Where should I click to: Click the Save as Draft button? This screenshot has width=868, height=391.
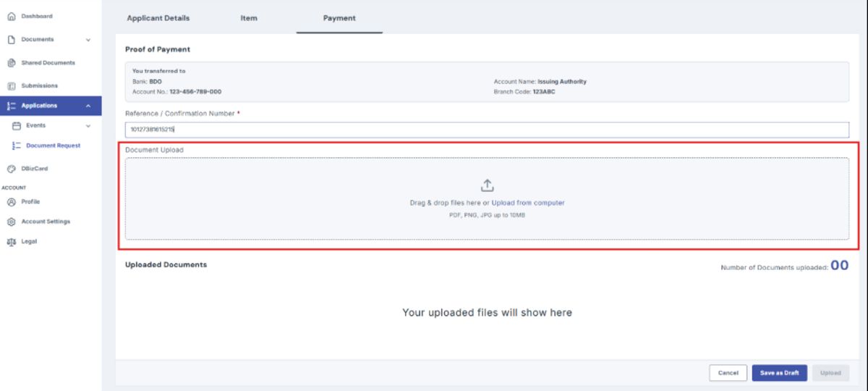779,373
